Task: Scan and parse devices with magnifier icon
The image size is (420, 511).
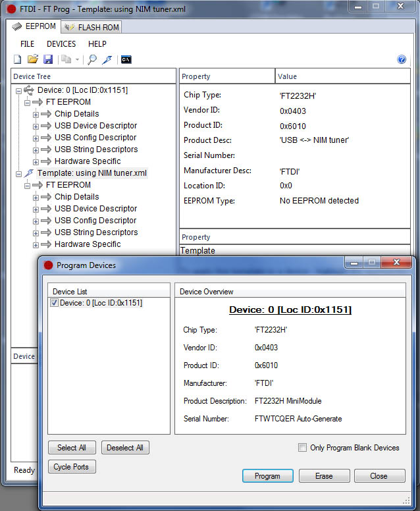Action: coord(92,60)
